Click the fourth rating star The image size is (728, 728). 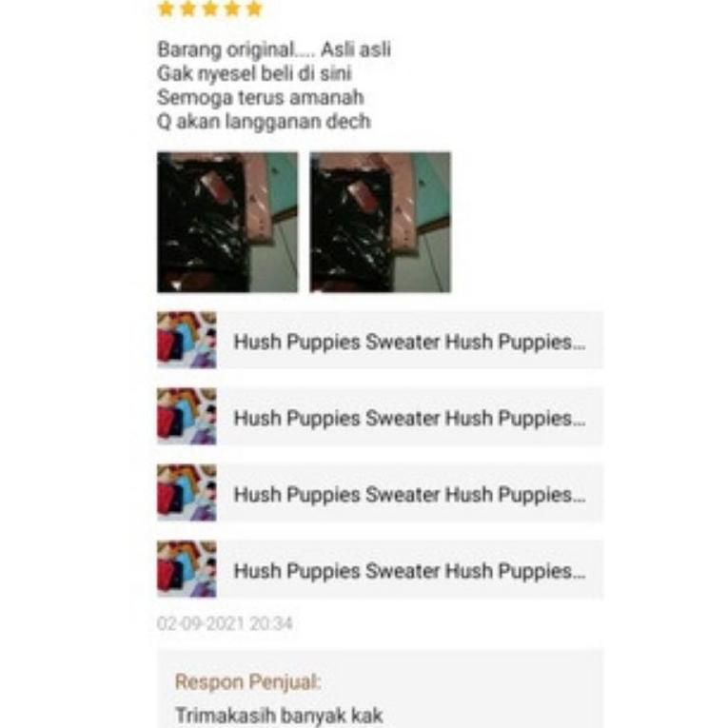point(232,9)
